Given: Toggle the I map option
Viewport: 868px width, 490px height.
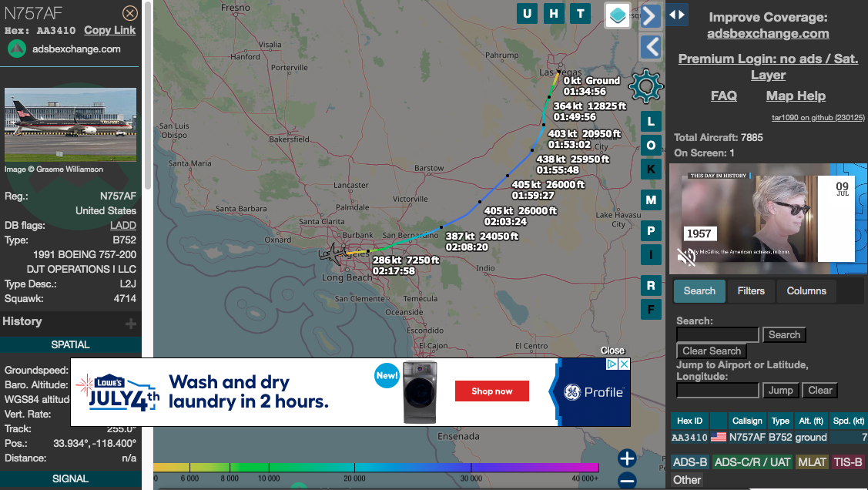Looking at the screenshot, I should click(x=651, y=255).
